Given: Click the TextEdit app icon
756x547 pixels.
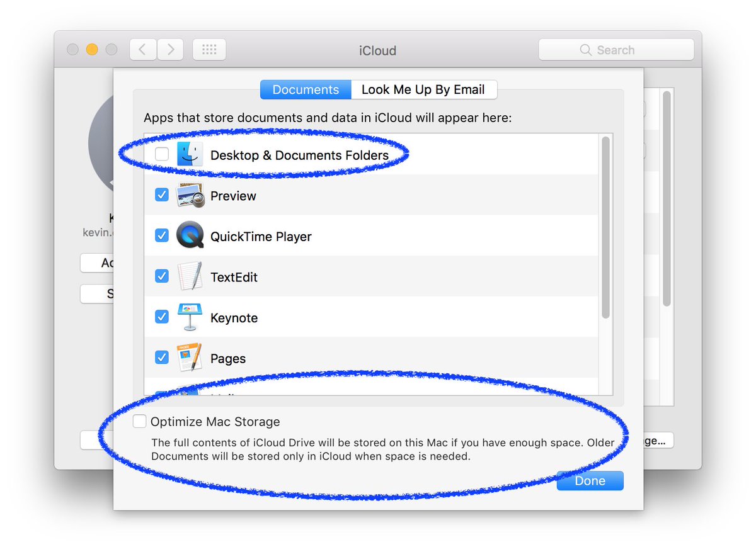Looking at the screenshot, I should pos(190,277).
